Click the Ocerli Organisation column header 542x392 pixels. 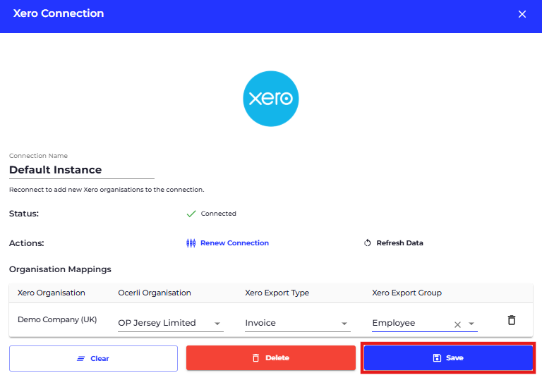click(x=155, y=293)
